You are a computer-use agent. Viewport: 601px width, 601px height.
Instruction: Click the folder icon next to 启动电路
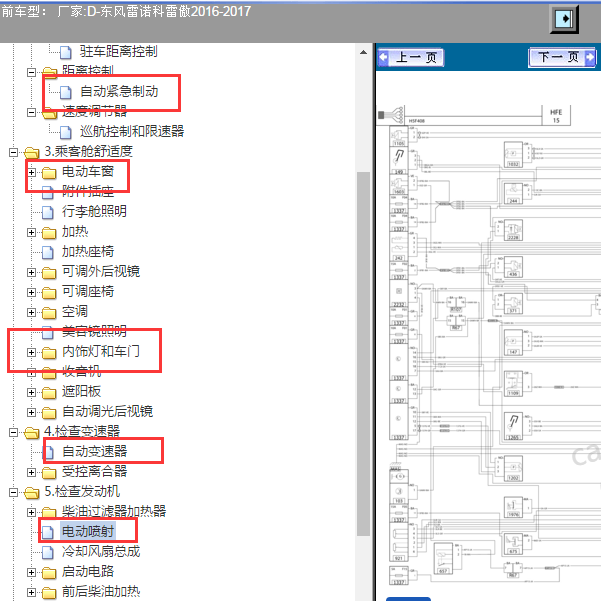(x=48, y=571)
